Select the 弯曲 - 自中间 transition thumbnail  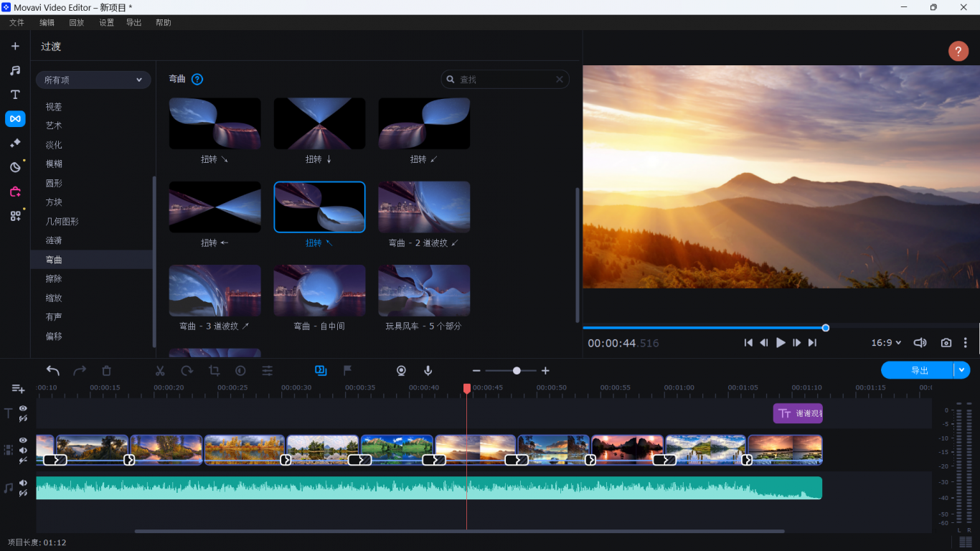(x=319, y=291)
